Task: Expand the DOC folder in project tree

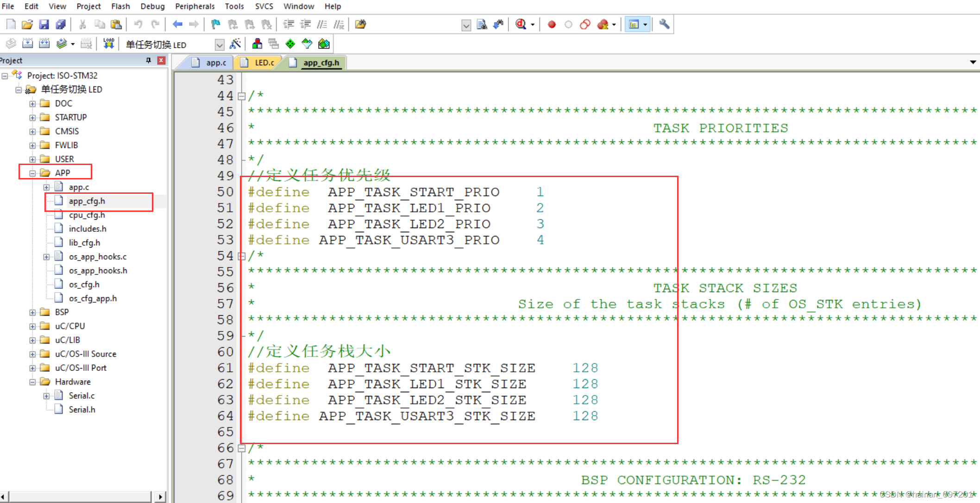Action: click(32, 104)
